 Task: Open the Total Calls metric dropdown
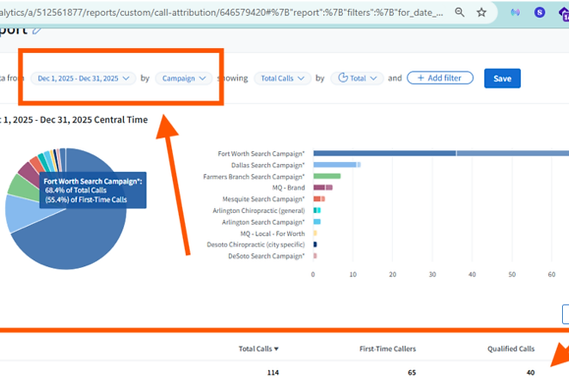[282, 78]
